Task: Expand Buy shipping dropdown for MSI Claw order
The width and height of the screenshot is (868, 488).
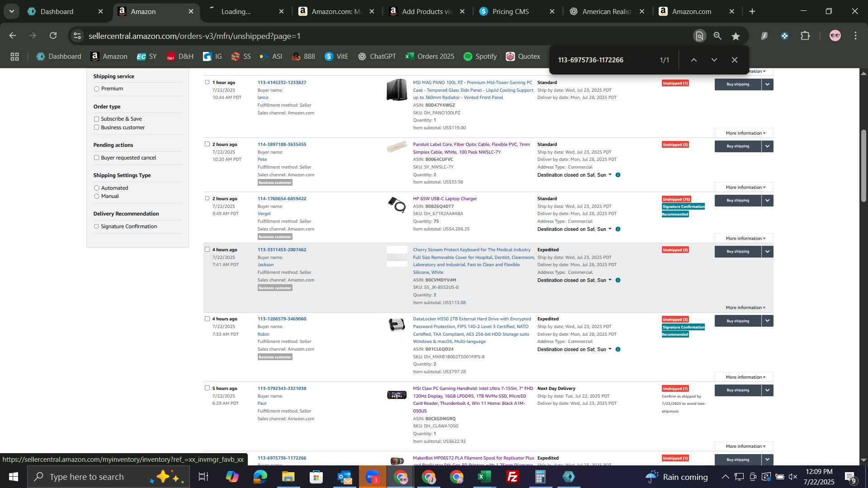Action: pos(767,390)
